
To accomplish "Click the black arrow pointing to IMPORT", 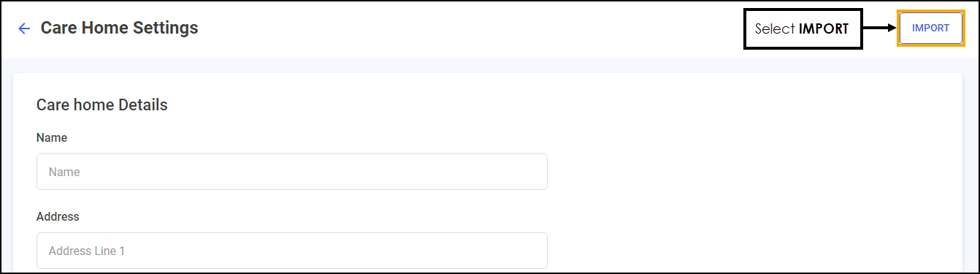I will click(879, 28).
